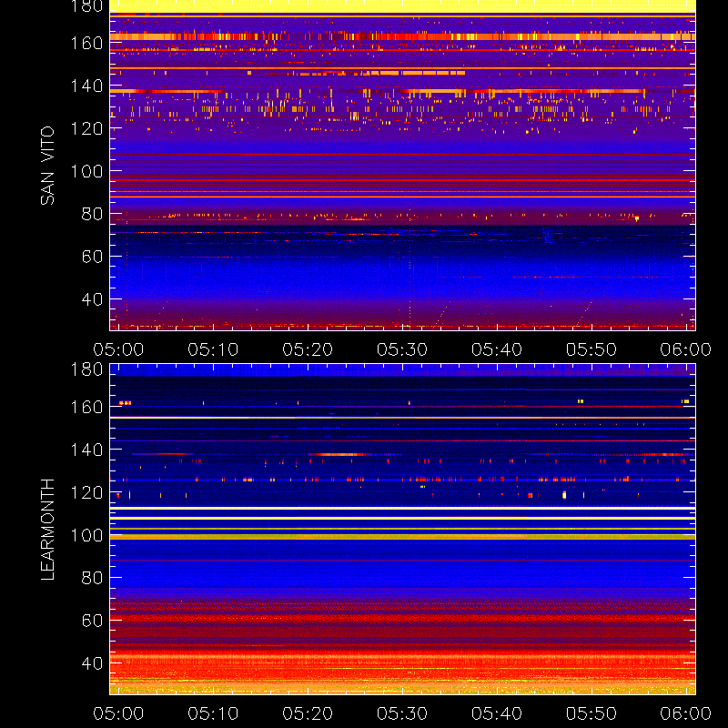Click 05:30 time label under San Vito plot
Viewport: 728px width, 728px height.
(x=402, y=349)
